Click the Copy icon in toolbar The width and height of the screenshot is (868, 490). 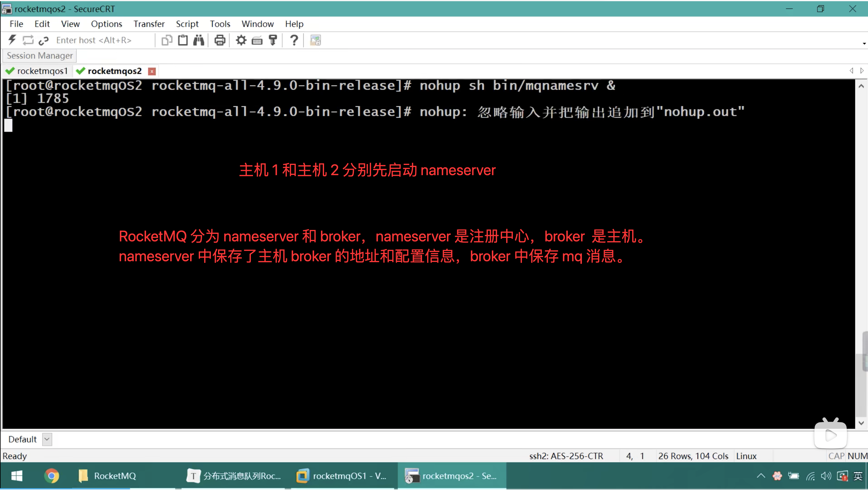click(x=167, y=40)
